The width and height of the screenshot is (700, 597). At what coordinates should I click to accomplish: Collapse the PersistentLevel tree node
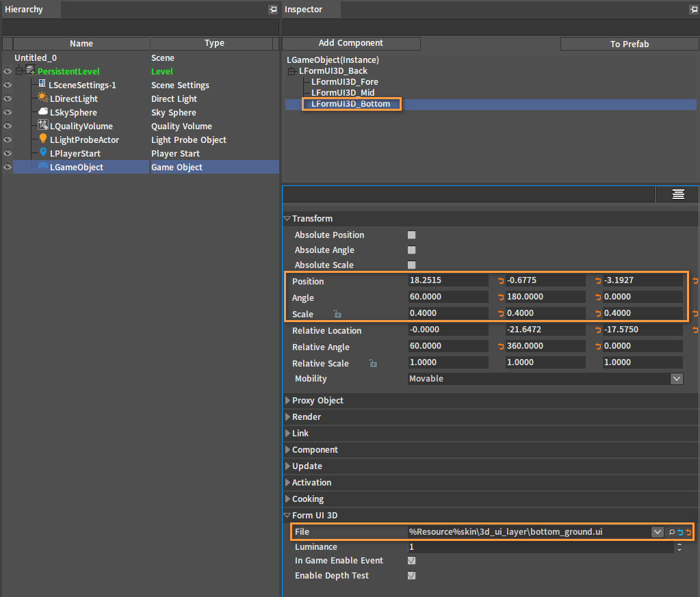pyautogui.click(x=19, y=71)
